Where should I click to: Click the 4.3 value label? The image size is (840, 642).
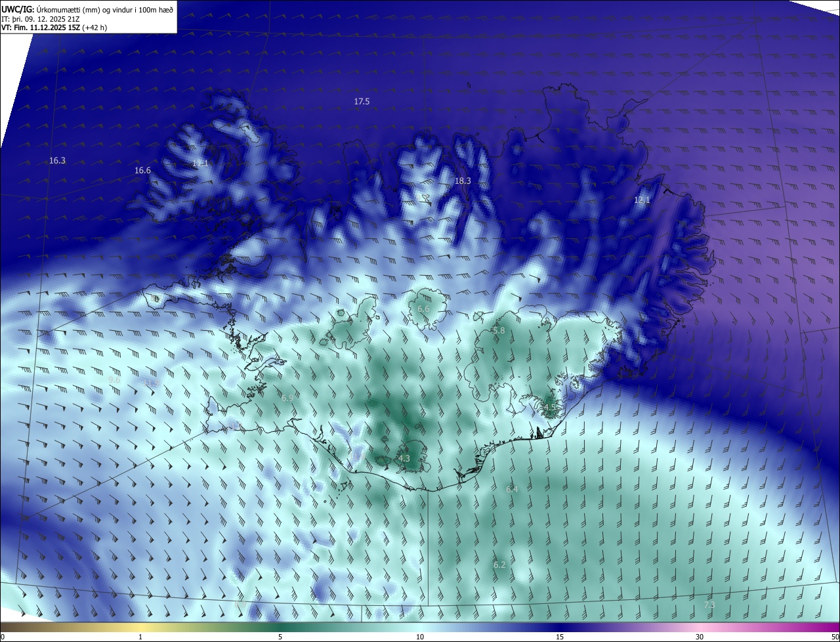pos(404,459)
